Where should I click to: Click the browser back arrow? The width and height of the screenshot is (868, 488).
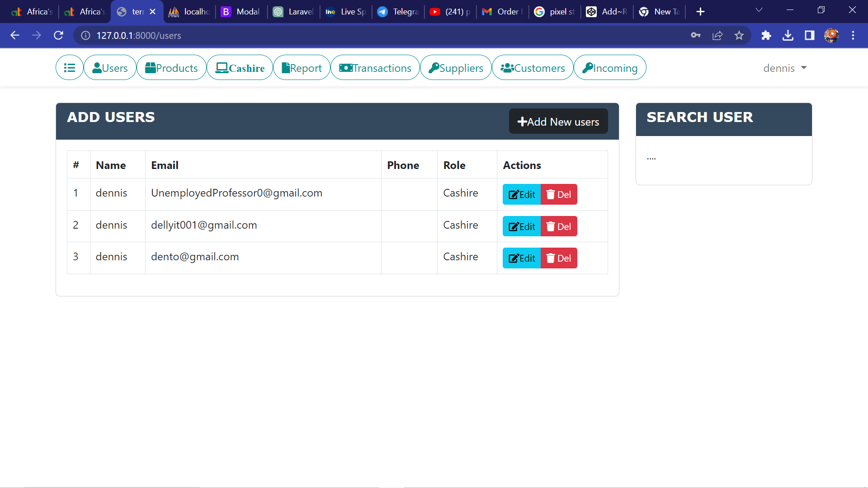[x=15, y=35]
